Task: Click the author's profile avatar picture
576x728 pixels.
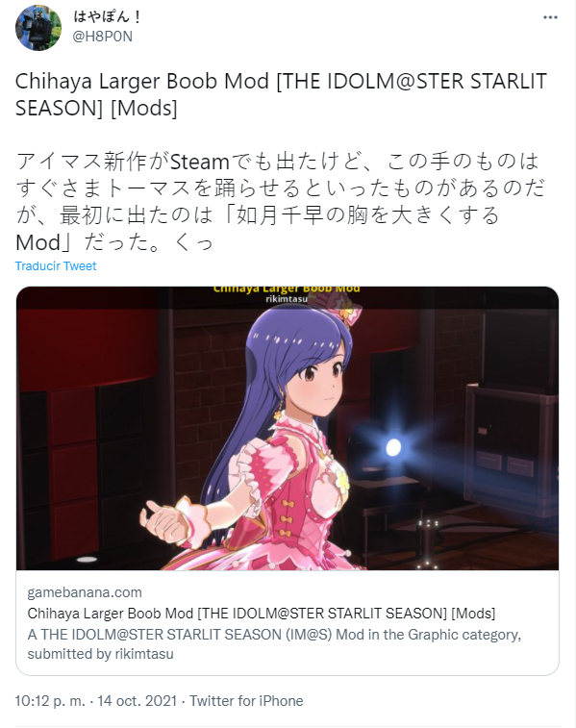Action: coord(38,28)
